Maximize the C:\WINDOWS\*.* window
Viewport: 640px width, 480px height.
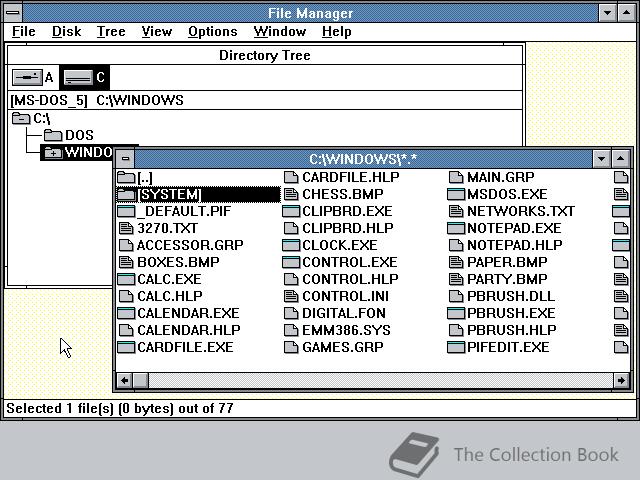coord(620,159)
